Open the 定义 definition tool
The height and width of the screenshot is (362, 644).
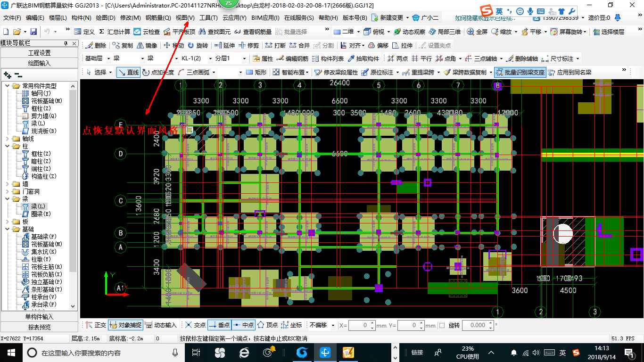coord(85,32)
